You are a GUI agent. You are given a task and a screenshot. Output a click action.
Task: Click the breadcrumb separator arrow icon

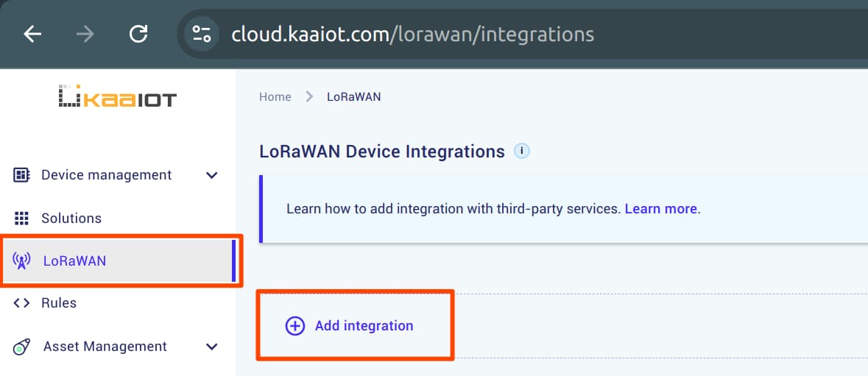[x=309, y=97]
